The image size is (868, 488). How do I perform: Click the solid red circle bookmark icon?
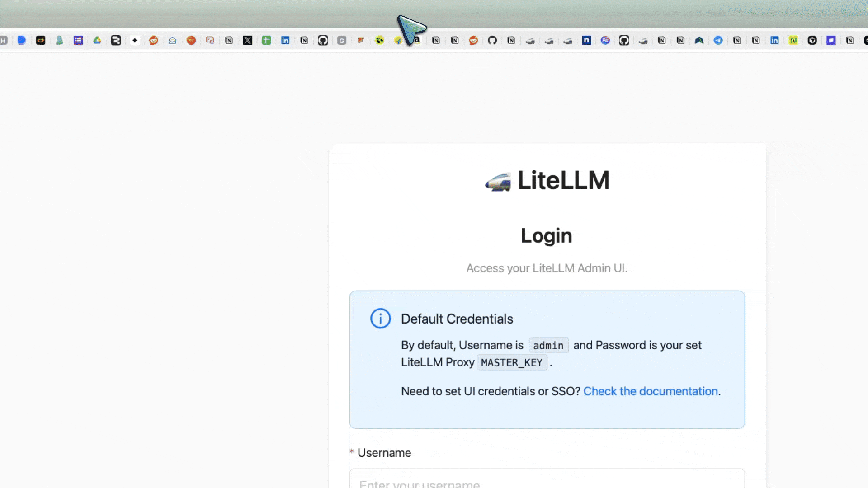pyautogui.click(x=191, y=41)
